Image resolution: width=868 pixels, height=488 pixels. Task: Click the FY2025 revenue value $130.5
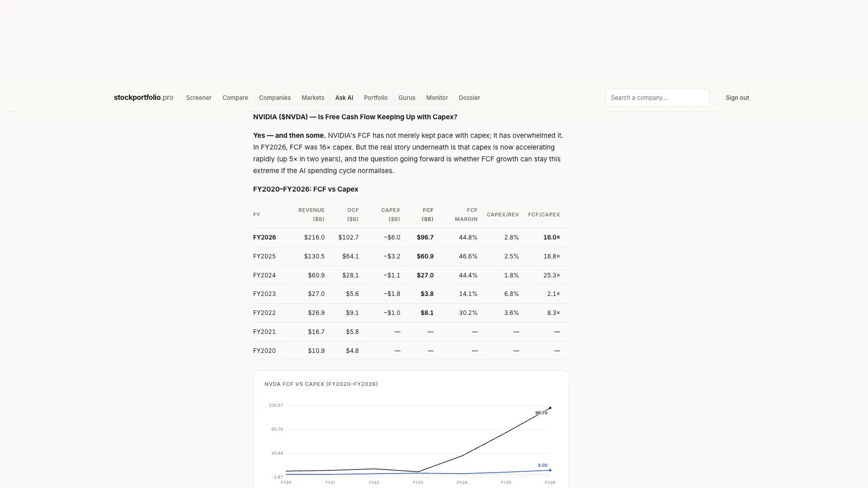pyautogui.click(x=314, y=256)
